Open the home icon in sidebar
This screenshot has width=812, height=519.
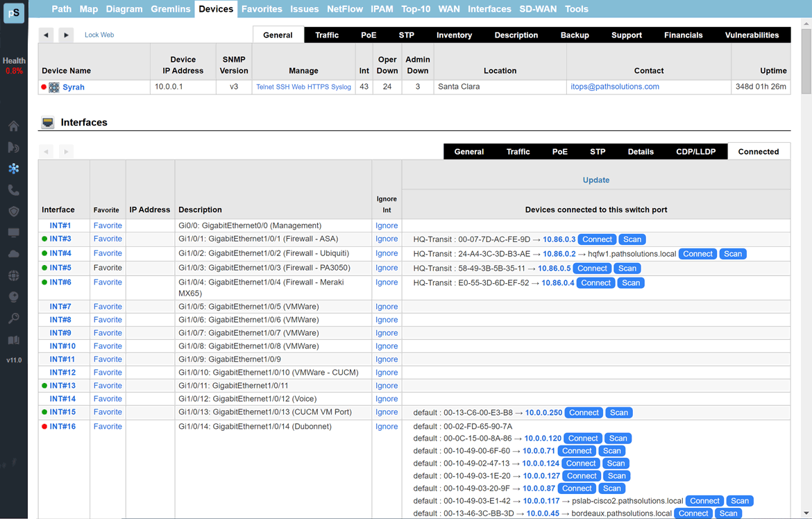click(14, 126)
